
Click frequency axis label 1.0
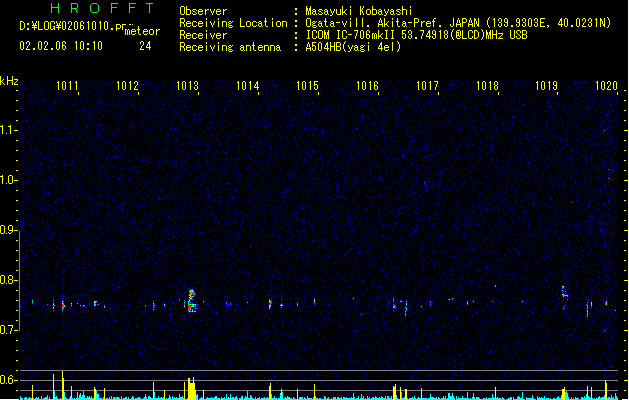8,180
